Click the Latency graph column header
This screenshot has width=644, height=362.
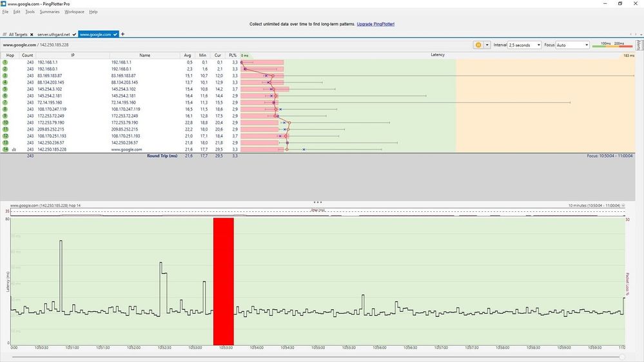coord(438,55)
